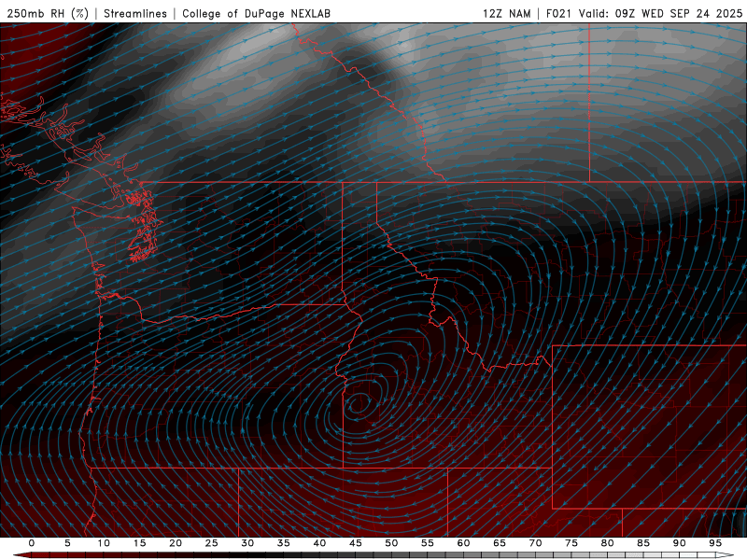Click the "12Z NAM" model run label
Image resolution: width=747 pixels, height=560 pixels.
[x=506, y=13]
